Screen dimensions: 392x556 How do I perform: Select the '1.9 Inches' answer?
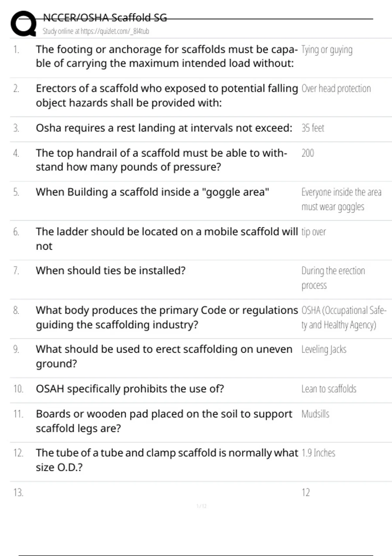click(318, 453)
